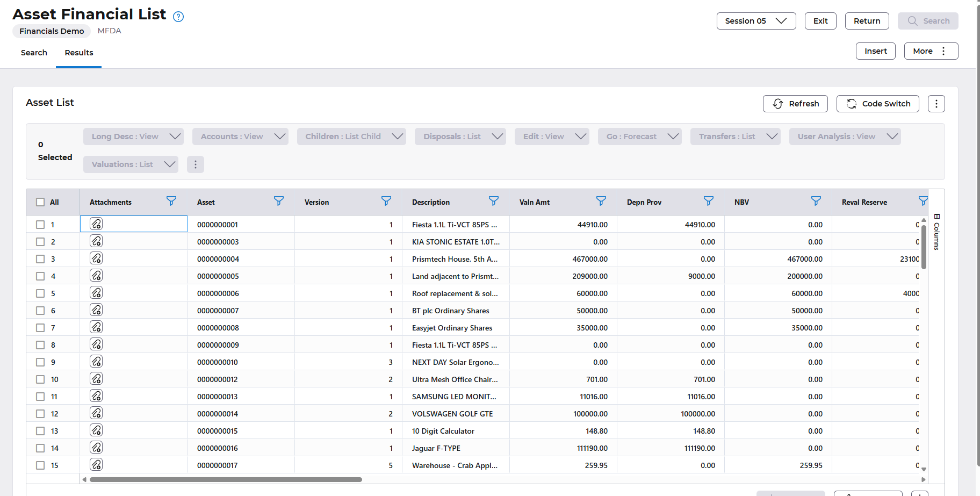Select the Results tab
Viewport: 980px width, 496px height.
[x=79, y=53]
